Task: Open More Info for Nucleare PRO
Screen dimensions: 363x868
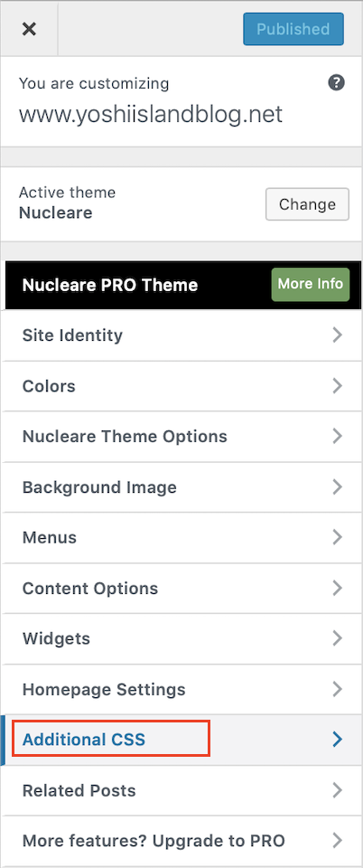Action: tap(311, 285)
